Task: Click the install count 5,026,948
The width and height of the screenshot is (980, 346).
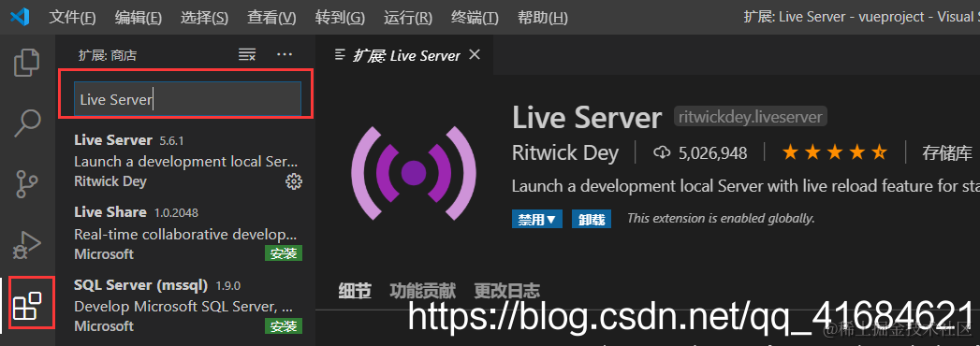Action: (700, 152)
